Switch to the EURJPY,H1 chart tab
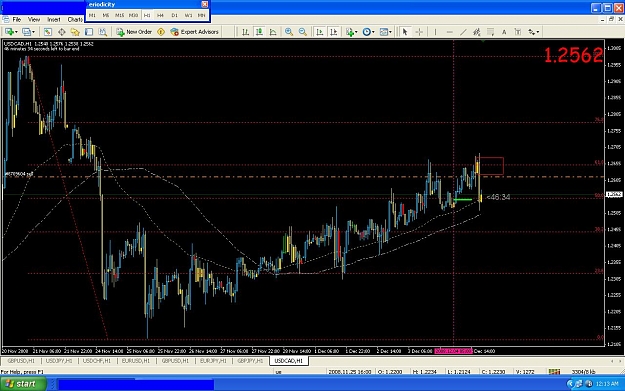The height and width of the screenshot is (391, 625). pyautogui.click(x=213, y=361)
